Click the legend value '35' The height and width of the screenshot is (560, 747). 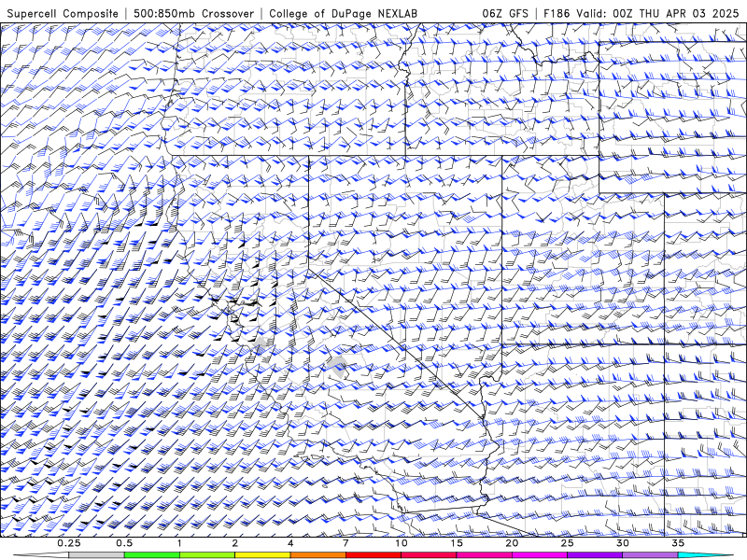point(678,543)
